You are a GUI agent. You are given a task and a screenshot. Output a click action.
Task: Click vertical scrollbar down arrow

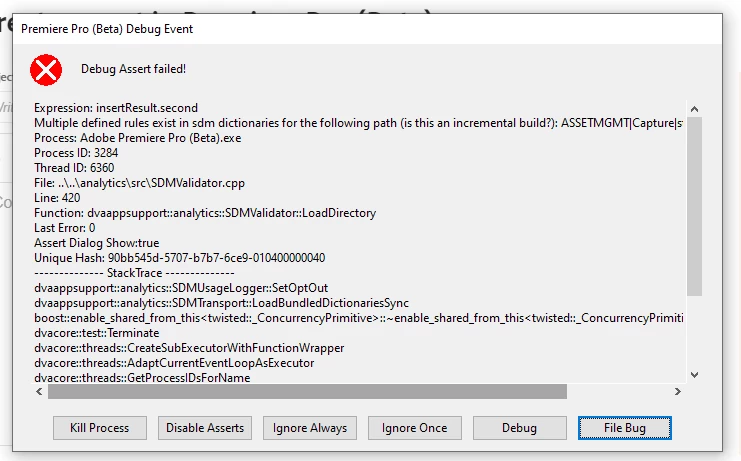click(x=694, y=375)
